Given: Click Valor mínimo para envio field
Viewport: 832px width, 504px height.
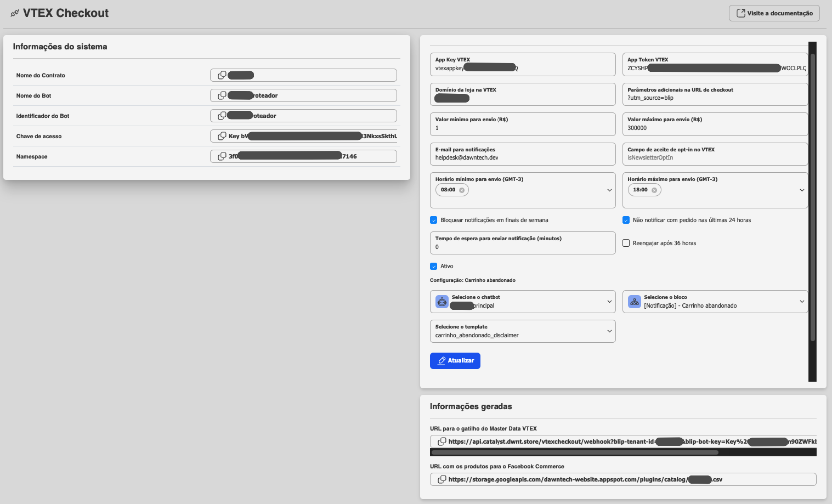Looking at the screenshot, I should click(x=523, y=124).
